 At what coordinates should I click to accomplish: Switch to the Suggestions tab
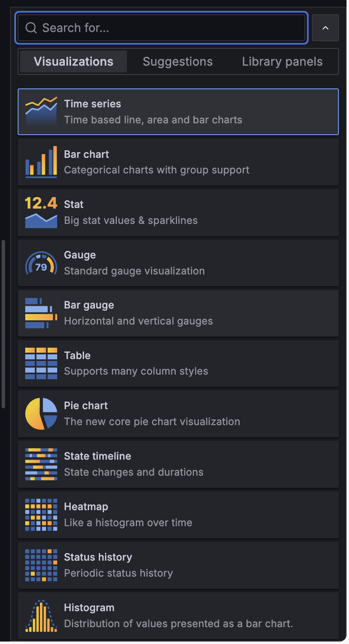coord(178,61)
